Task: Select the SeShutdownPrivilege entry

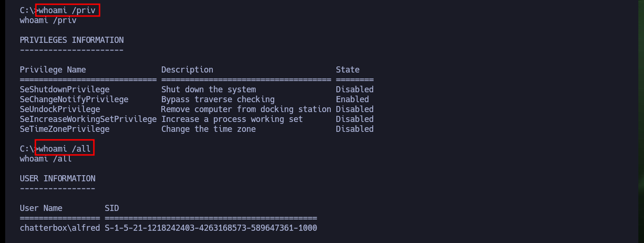Action: 65,89
